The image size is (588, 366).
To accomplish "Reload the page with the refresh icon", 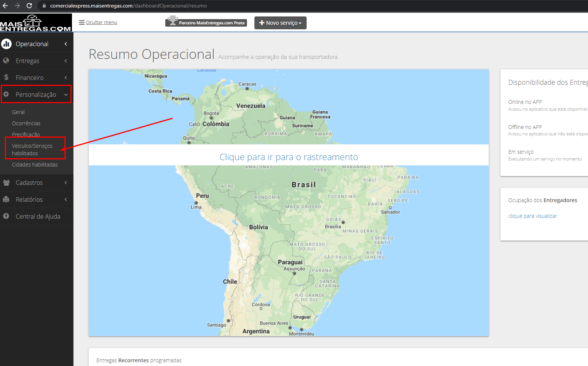I will coord(29,6).
